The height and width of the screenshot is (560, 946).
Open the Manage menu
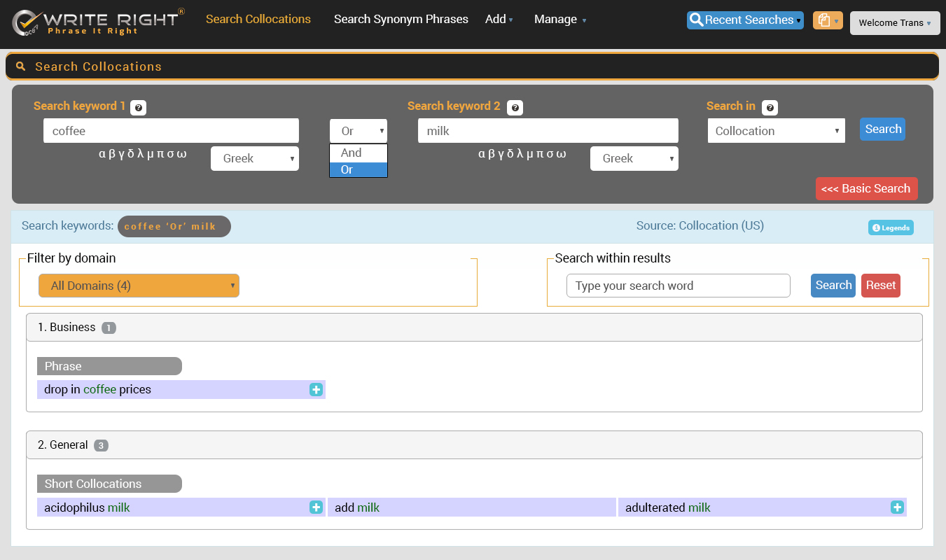pos(559,20)
